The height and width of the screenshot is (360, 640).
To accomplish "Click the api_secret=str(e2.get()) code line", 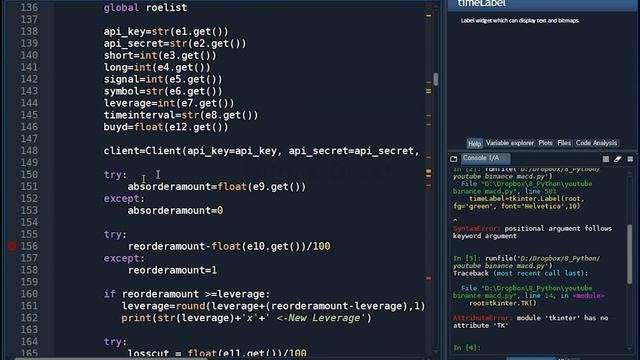I will coord(175,43).
